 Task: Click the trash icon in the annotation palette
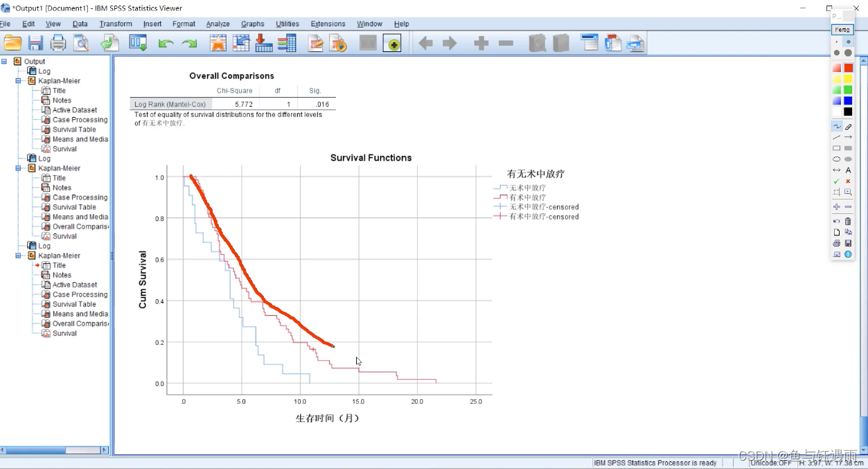(848, 221)
